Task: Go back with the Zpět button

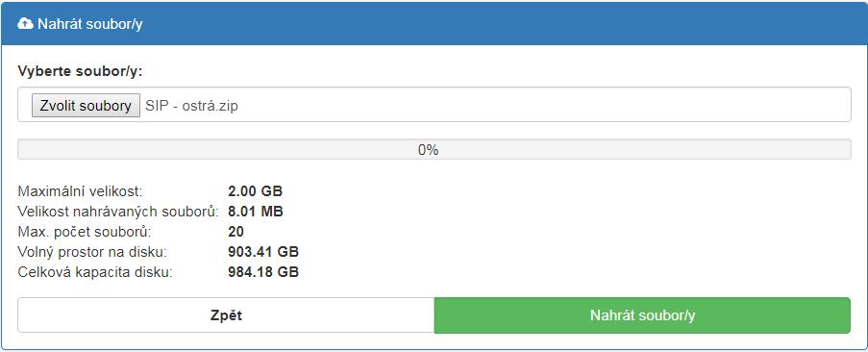Action: click(x=226, y=315)
